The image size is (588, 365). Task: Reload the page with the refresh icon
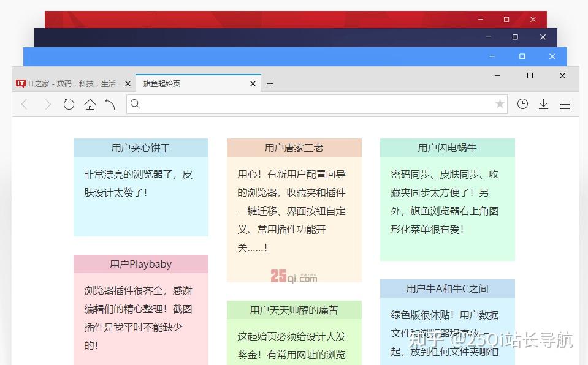coord(68,104)
